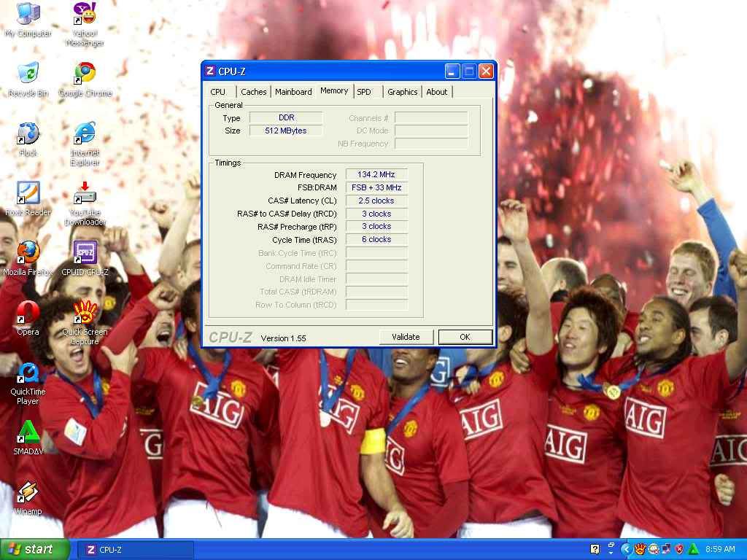Click OK to dismiss CPU-Z
The width and height of the screenshot is (747, 560).
465,337
